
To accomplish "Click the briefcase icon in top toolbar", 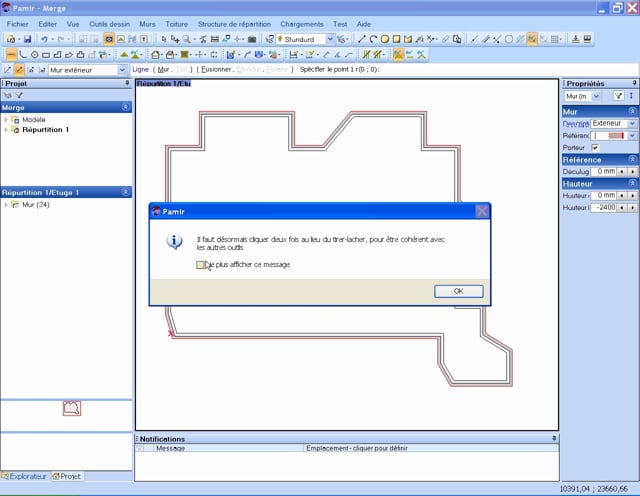I will (252, 39).
